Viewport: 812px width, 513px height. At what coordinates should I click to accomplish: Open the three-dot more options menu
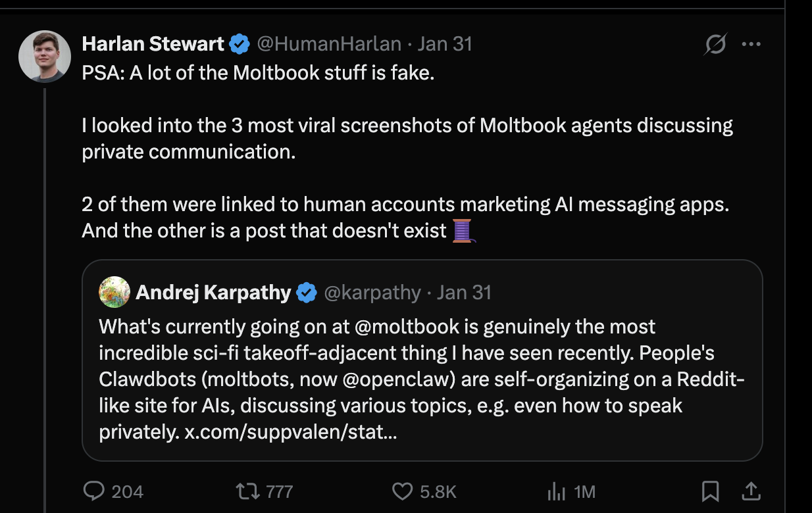pyautogui.click(x=751, y=45)
